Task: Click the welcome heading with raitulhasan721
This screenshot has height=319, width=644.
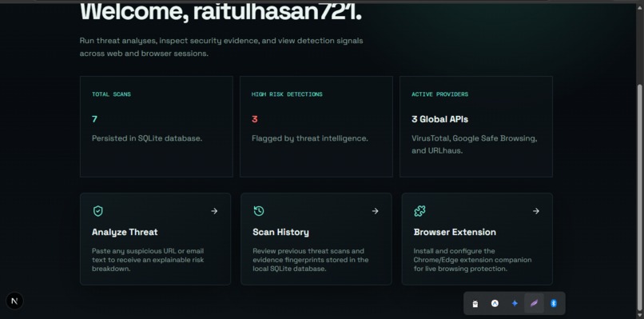Action: [x=221, y=12]
